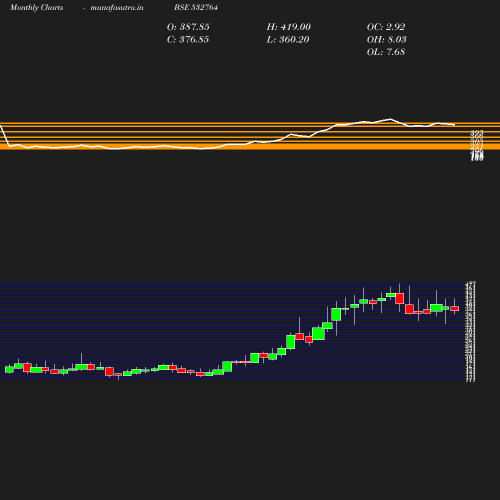Click the high value 'H: 419.00'
Viewport: 500px width, 500px height.
[x=288, y=27]
